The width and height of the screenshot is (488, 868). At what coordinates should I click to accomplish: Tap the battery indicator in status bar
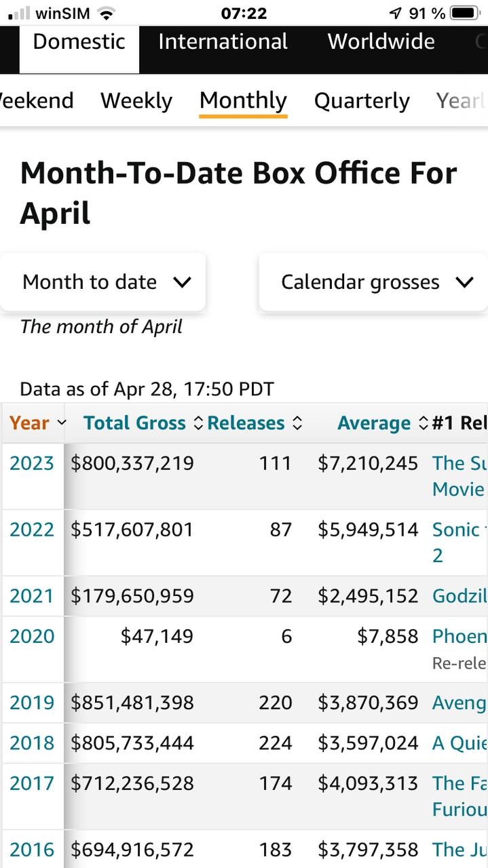(468, 11)
